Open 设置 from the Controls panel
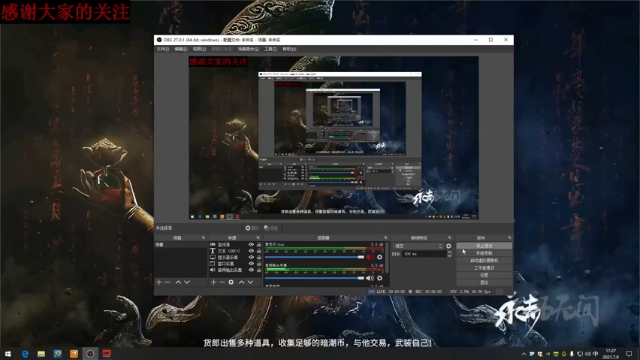 click(484, 275)
